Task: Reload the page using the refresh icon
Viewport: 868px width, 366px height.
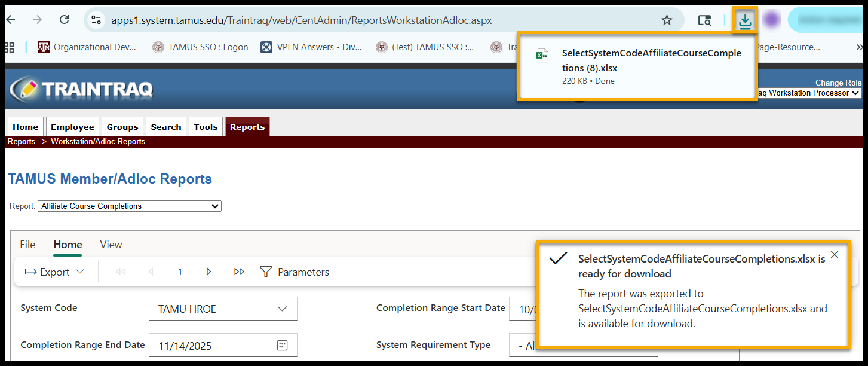Action: pos(65,20)
